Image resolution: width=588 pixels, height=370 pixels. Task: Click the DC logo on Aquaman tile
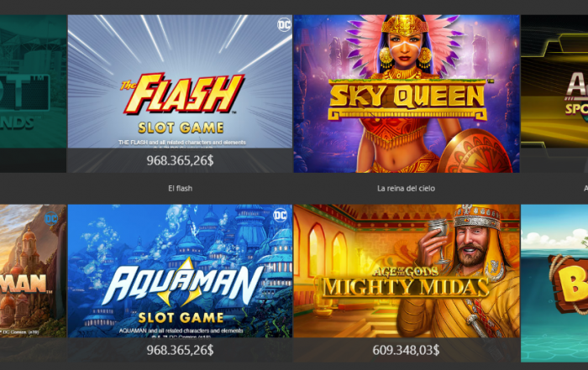[x=281, y=215]
